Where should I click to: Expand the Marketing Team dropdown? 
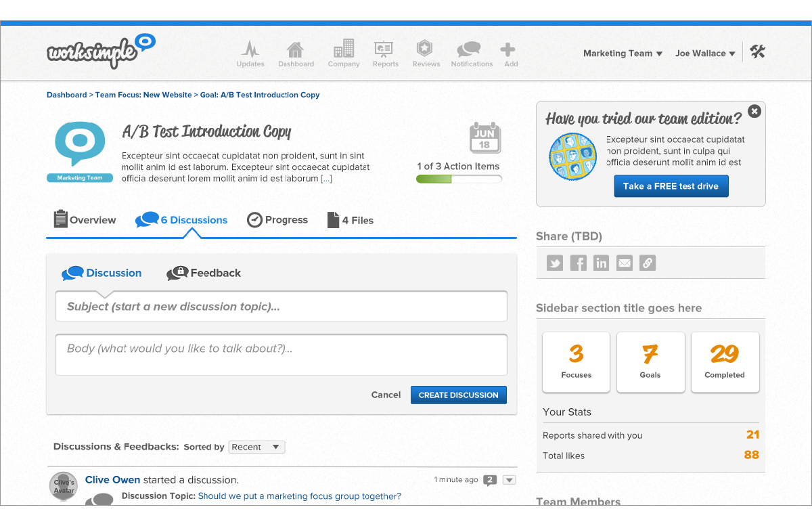(623, 53)
